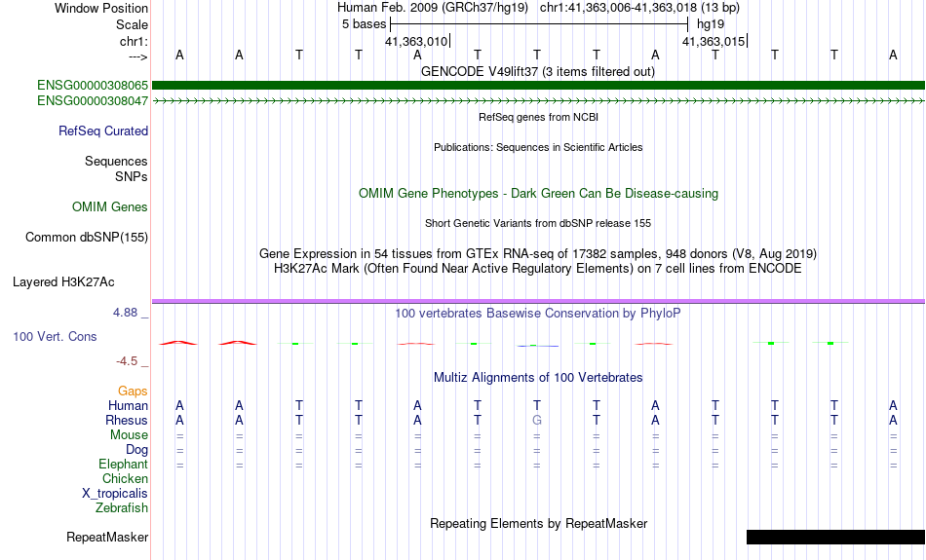Click Repeating Elements by RepeatMasker title

(x=539, y=523)
